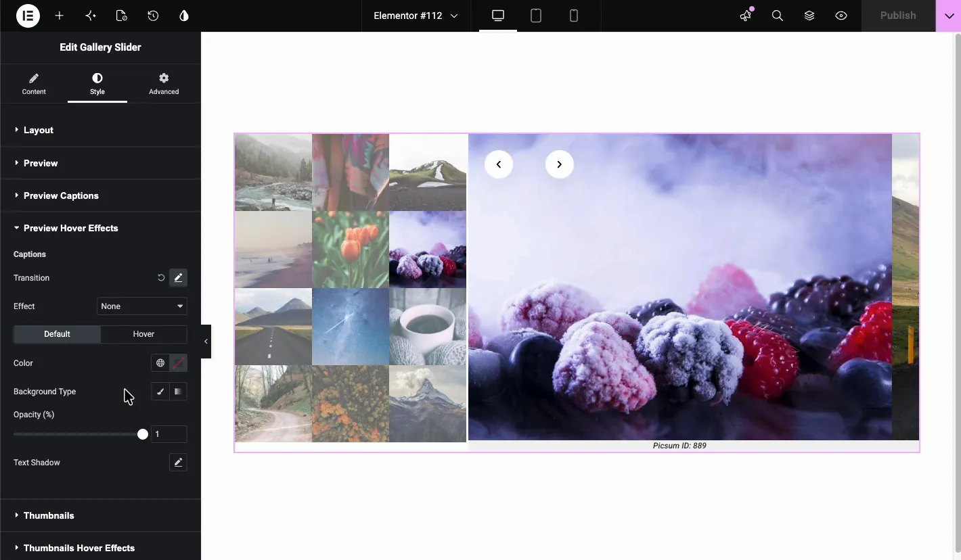Open Page Settings document icon

pyautogui.click(x=122, y=16)
